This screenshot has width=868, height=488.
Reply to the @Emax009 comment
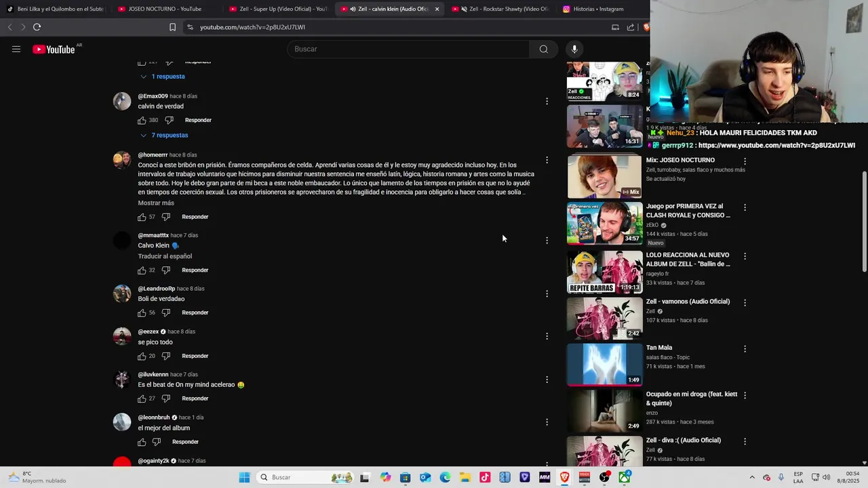198,120
